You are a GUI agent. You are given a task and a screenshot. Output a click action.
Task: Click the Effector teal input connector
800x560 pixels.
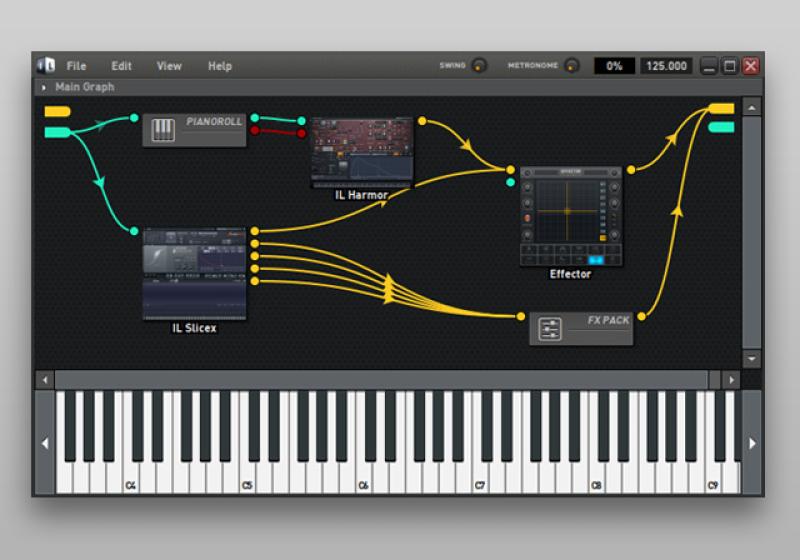[x=510, y=182]
